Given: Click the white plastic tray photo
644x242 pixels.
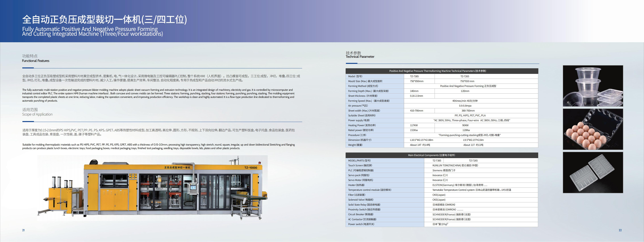Looking at the screenshot, I should pyautogui.click(x=593, y=173).
